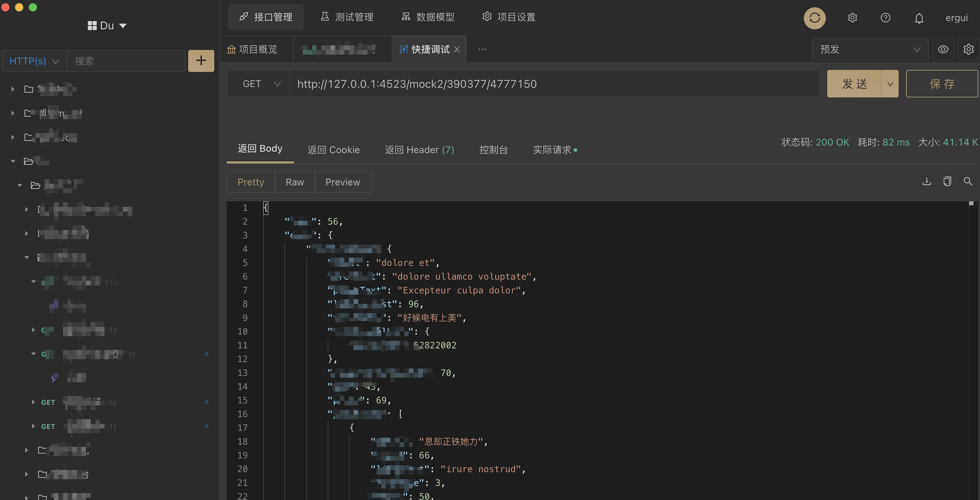
Task: Add a new item with plus button
Action: 201,61
